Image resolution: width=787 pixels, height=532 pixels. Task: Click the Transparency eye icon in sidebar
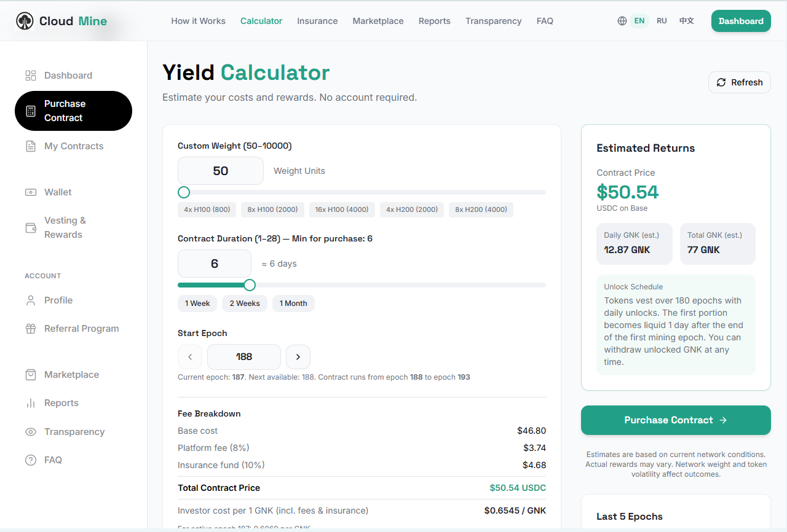click(31, 432)
